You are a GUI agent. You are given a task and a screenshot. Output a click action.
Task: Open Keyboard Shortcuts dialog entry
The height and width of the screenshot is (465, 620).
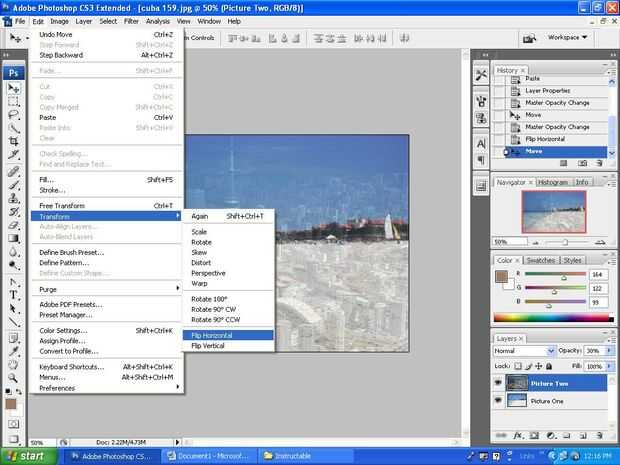click(106, 367)
